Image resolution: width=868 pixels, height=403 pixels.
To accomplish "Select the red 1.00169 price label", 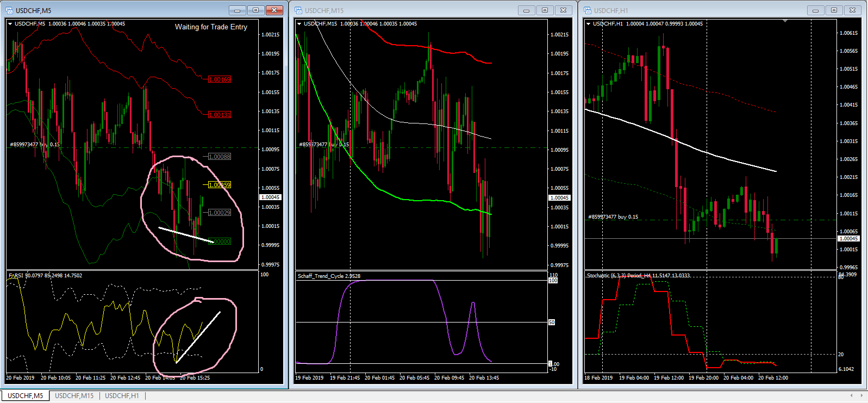I will pyautogui.click(x=220, y=79).
